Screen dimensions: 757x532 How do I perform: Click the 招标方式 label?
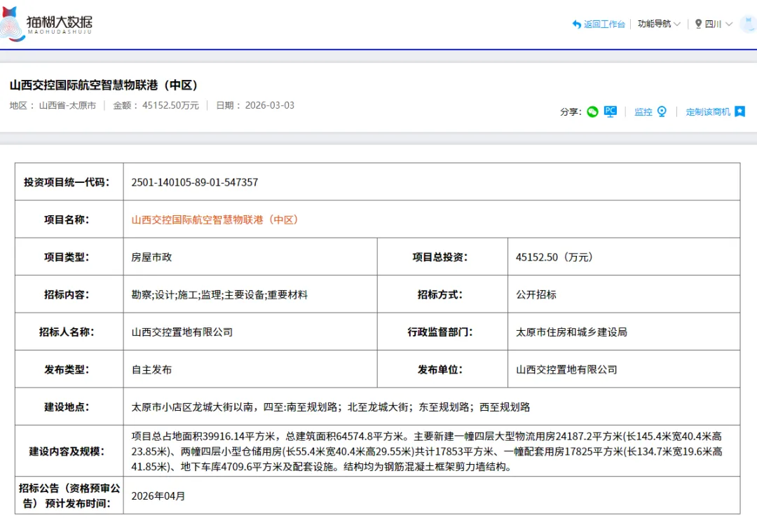pos(439,295)
